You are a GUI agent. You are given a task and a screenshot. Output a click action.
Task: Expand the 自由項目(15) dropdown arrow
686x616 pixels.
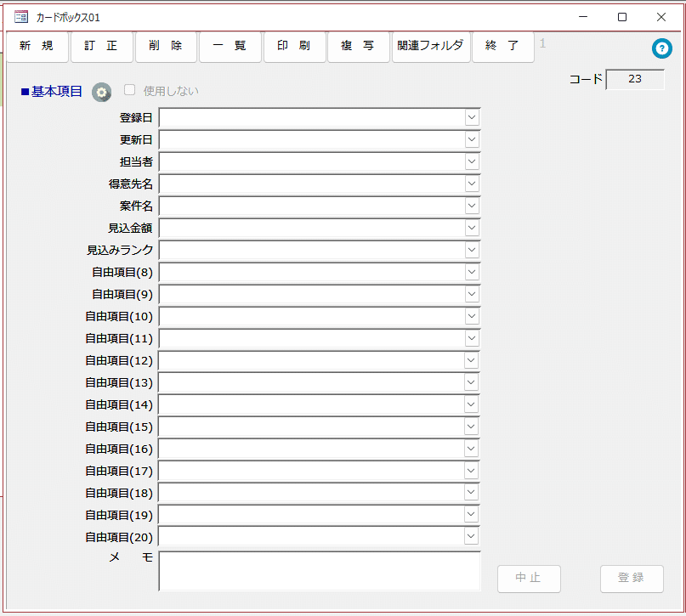[x=471, y=427]
